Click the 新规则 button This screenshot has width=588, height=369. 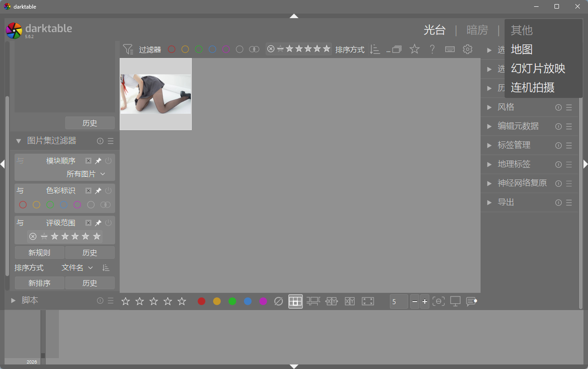(39, 253)
